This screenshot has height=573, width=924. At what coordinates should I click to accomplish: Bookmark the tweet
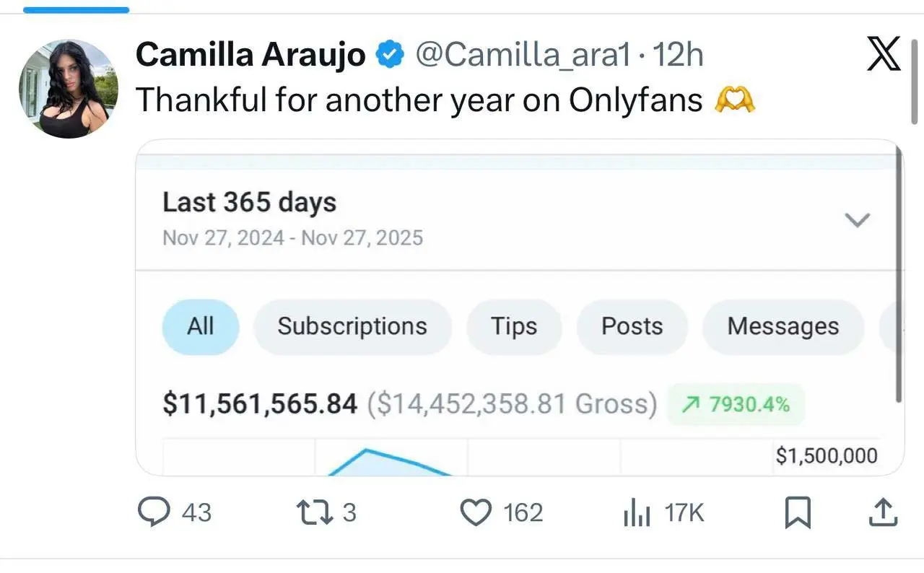(x=797, y=512)
